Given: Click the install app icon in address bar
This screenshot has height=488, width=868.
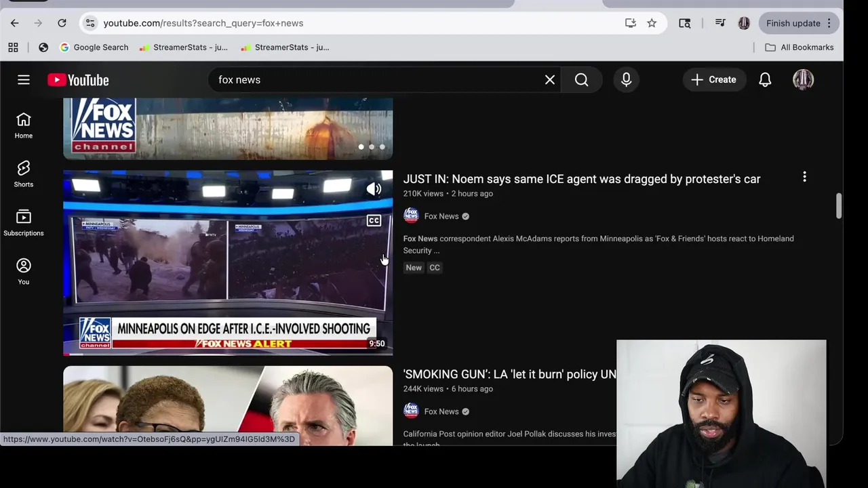Looking at the screenshot, I should 631,23.
